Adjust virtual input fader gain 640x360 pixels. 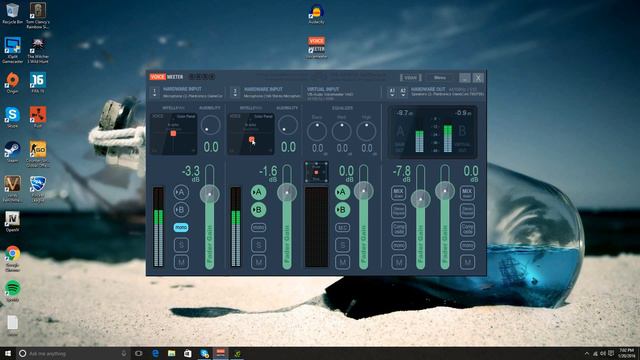pos(363,191)
